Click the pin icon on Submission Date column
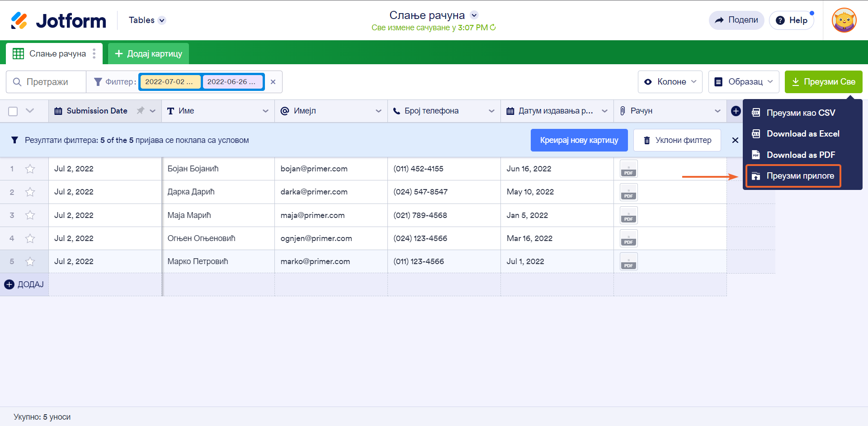The width and height of the screenshot is (868, 426). pos(141,111)
